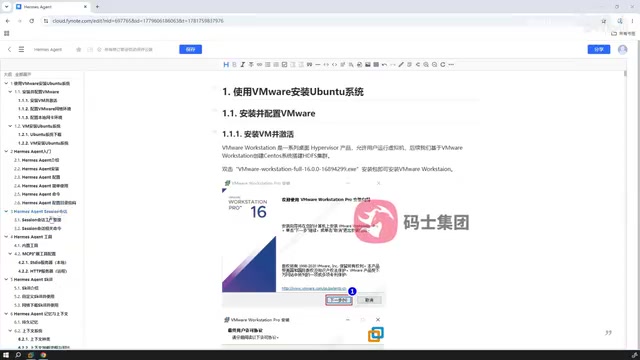Click the Hermes Agent note title field
Screen dimensions: 640x360
48,49
